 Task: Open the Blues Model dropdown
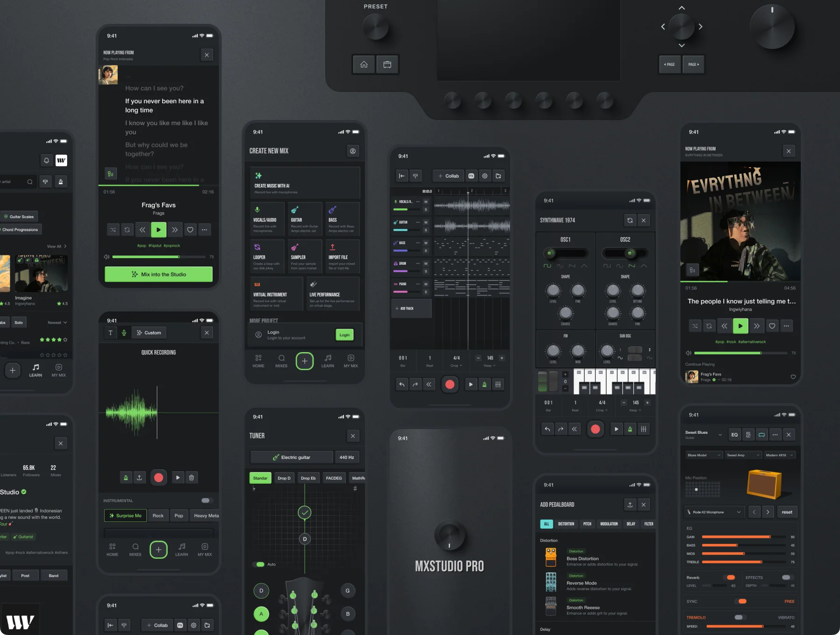(x=704, y=455)
